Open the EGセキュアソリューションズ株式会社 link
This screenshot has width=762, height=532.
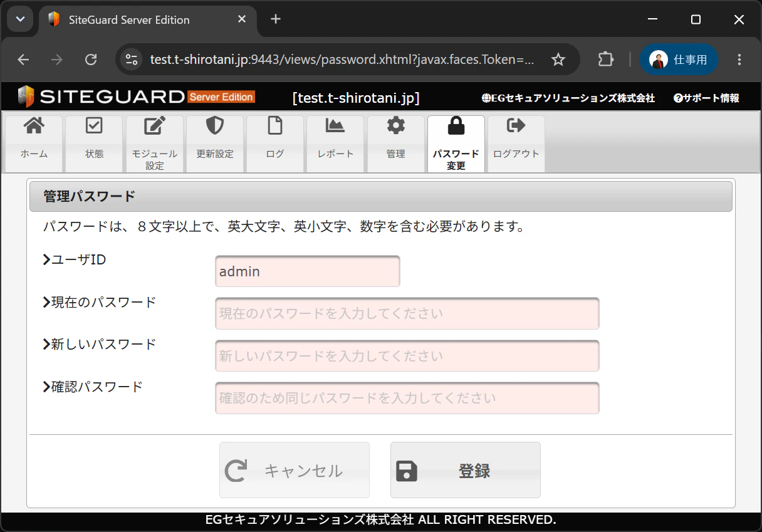click(x=568, y=98)
